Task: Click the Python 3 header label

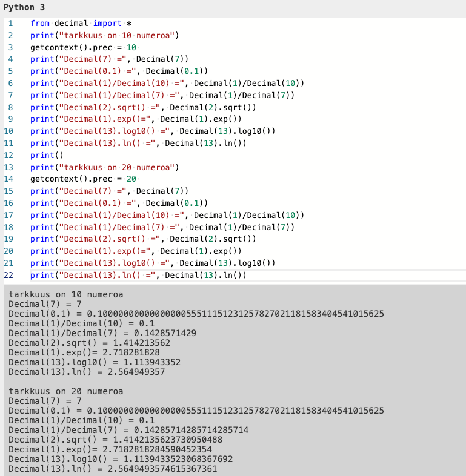Action: [24, 7]
